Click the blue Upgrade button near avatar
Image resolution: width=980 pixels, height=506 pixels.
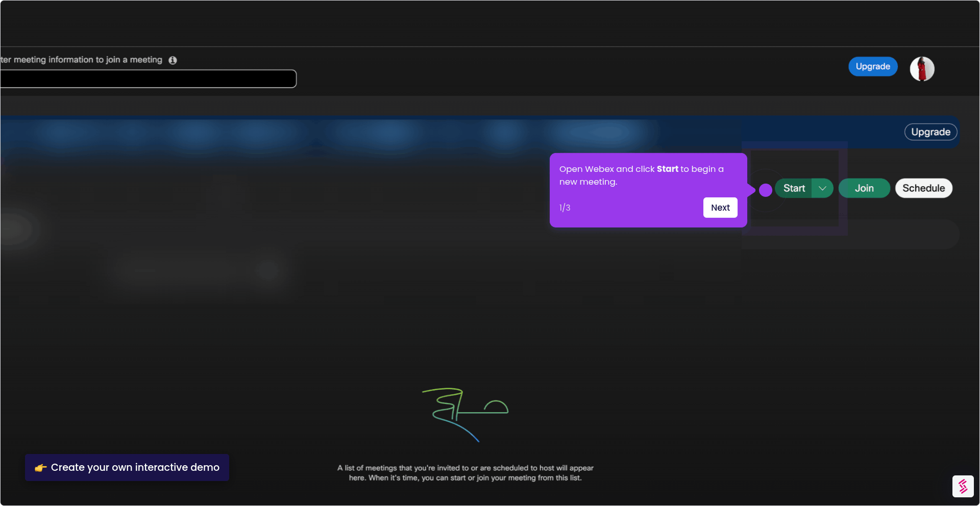point(873,66)
